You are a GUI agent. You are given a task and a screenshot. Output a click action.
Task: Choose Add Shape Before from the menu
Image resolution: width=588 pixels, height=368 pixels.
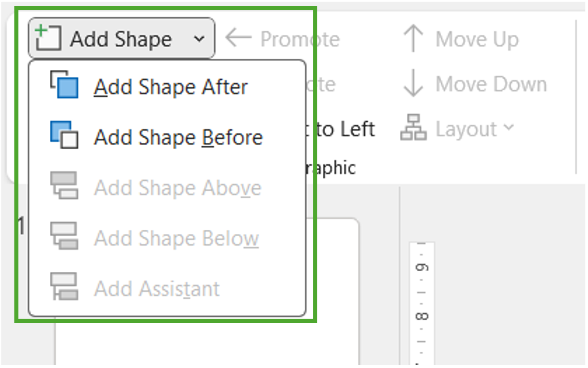(x=178, y=137)
